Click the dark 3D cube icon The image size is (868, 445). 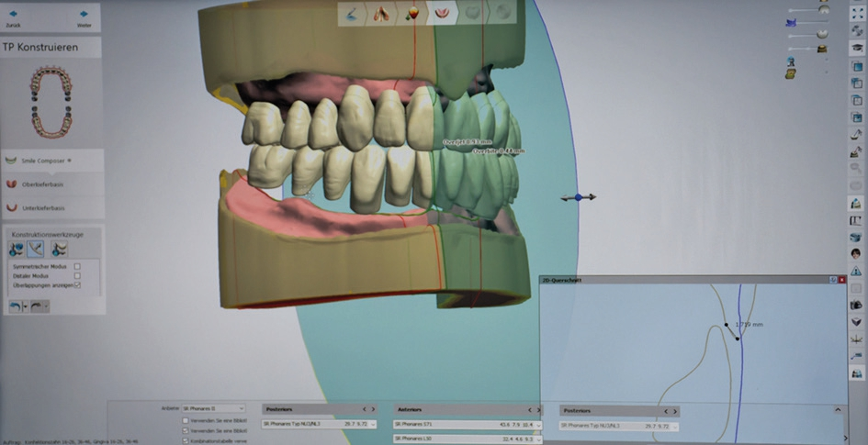click(x=856, y=322)
